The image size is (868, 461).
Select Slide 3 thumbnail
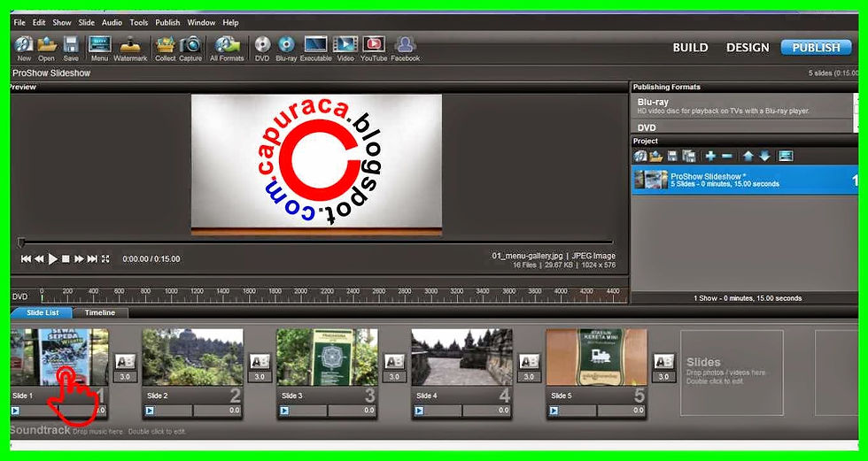pos(327,357)
